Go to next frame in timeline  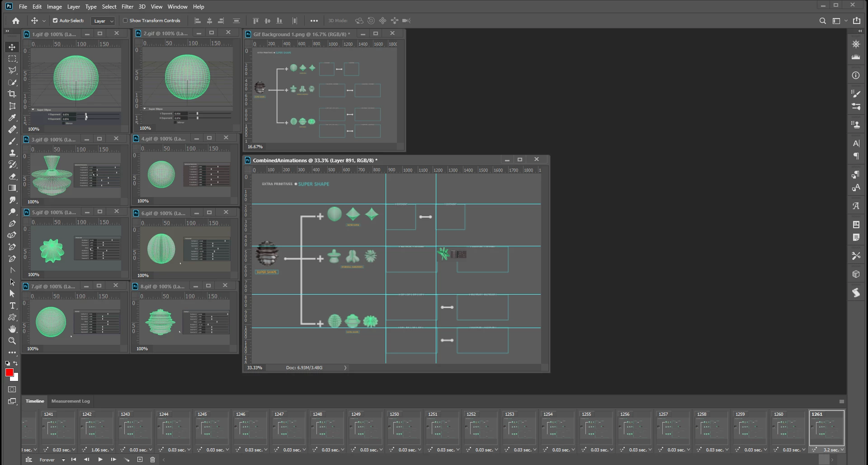point(113,460)
